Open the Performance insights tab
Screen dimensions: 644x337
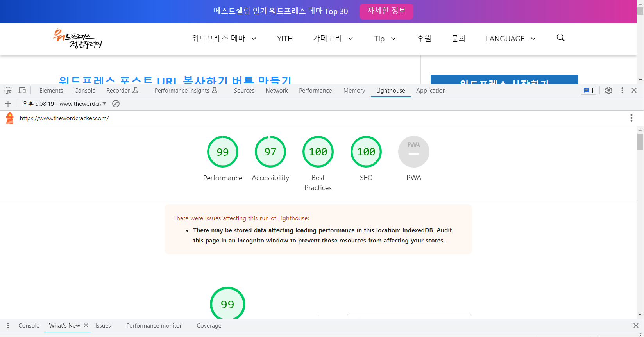pos(186,91)
